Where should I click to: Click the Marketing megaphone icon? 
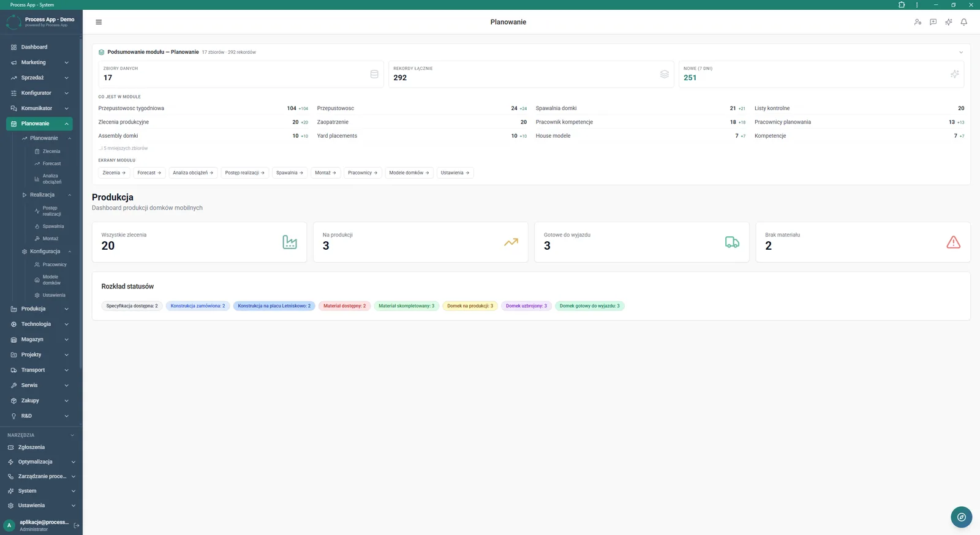pos(13,62)
